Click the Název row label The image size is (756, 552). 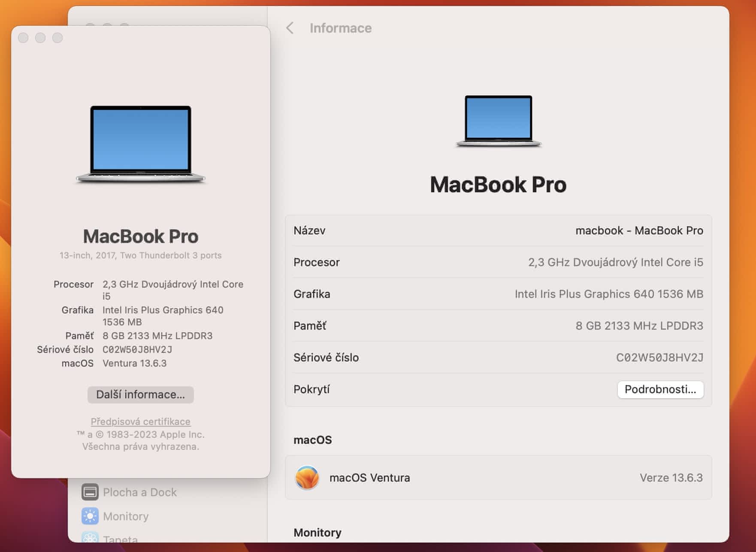[x=309, y=231]
